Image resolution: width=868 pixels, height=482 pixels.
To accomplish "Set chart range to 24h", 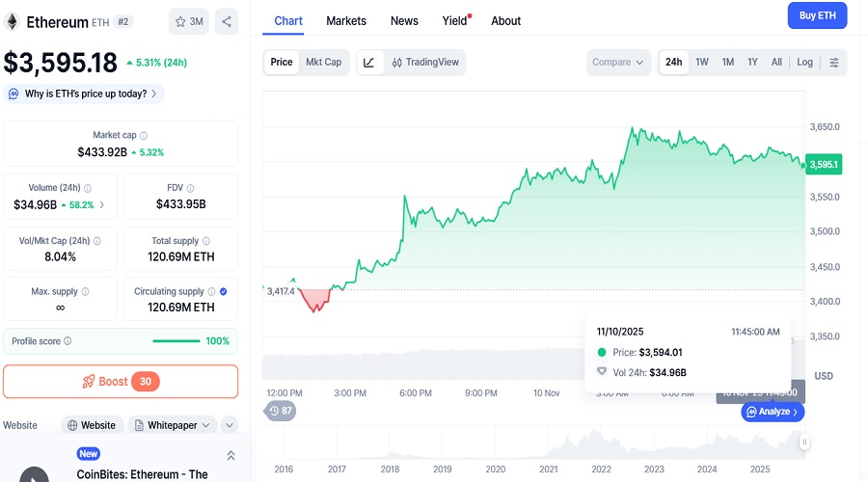I will [x=674, y=63].
